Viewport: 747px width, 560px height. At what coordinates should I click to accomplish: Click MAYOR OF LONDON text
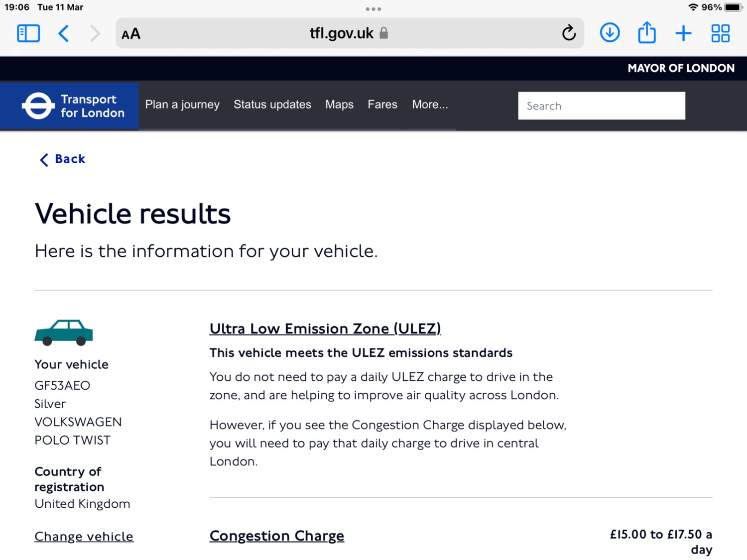[681, 68]
